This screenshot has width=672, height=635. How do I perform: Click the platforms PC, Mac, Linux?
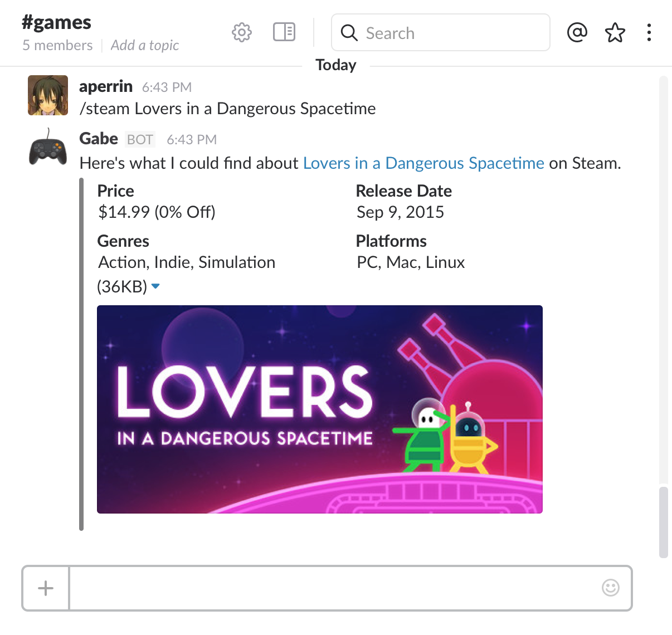click(411, 262)
